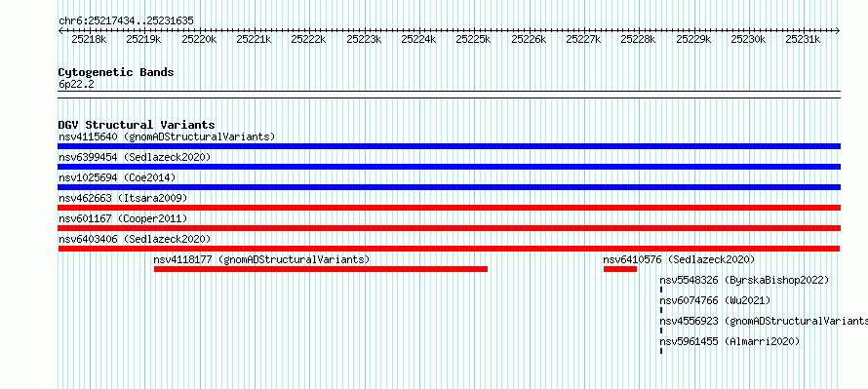This screenshot has width=868, height=389.
Task: Select the small blue mark under nsv5961455
Action: (661, 351)
